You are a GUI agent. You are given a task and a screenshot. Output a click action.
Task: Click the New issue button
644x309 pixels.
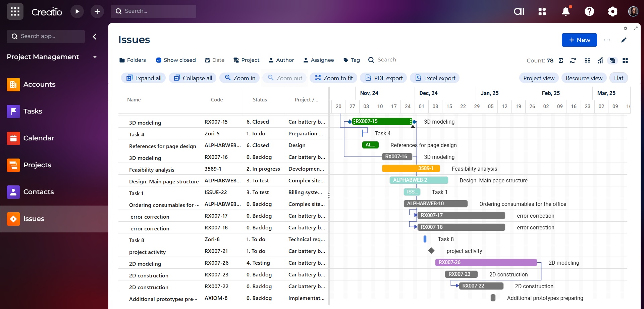[579, 40]
